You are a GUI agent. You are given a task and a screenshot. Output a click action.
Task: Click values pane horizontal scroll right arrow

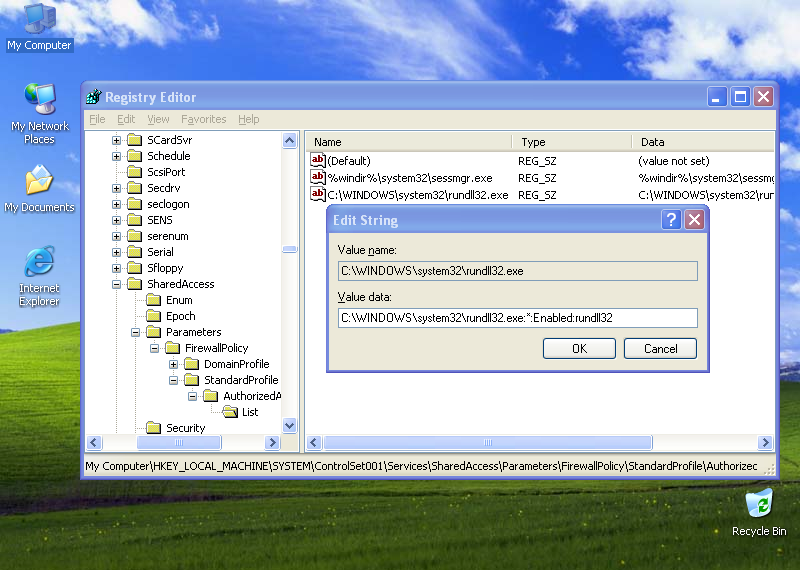765,442
